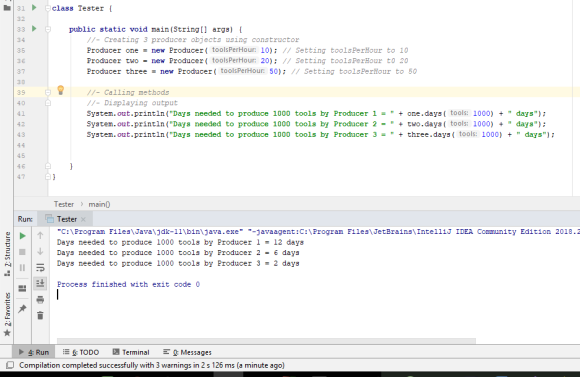Run main method from gutter arrow on line 33

pos(34,28)
